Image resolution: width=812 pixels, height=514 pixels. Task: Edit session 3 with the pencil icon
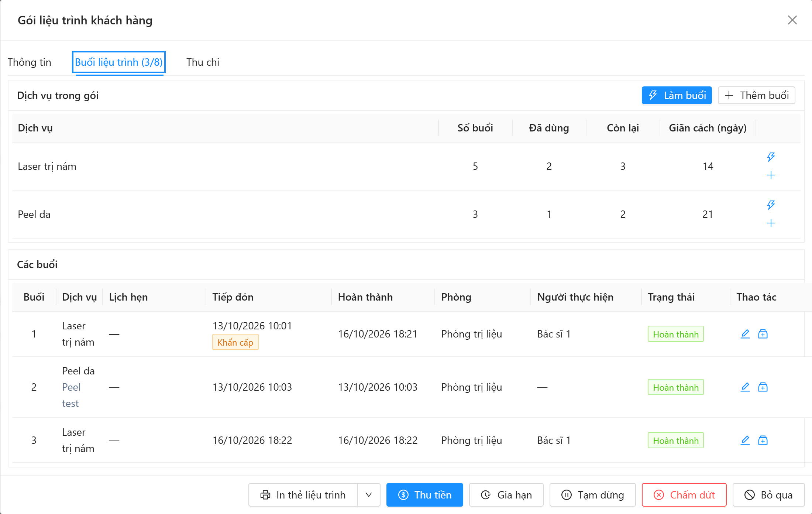(x=745, y=440)
